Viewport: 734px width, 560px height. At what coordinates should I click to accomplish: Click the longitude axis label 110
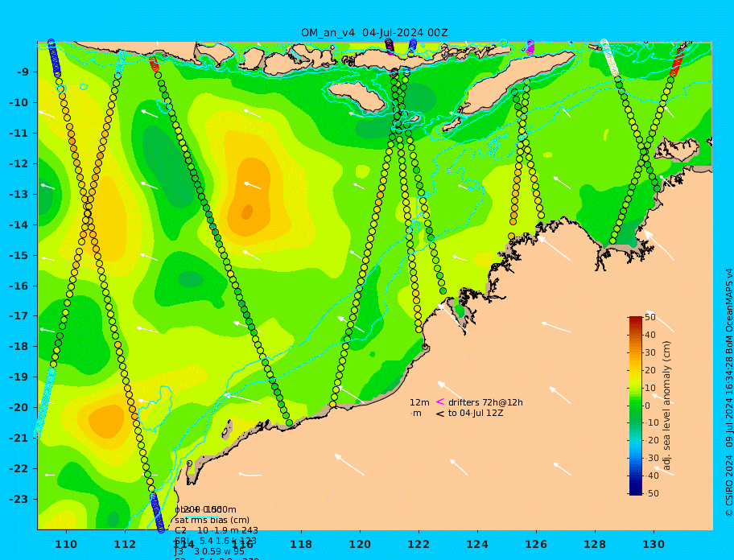coord(67,544)
